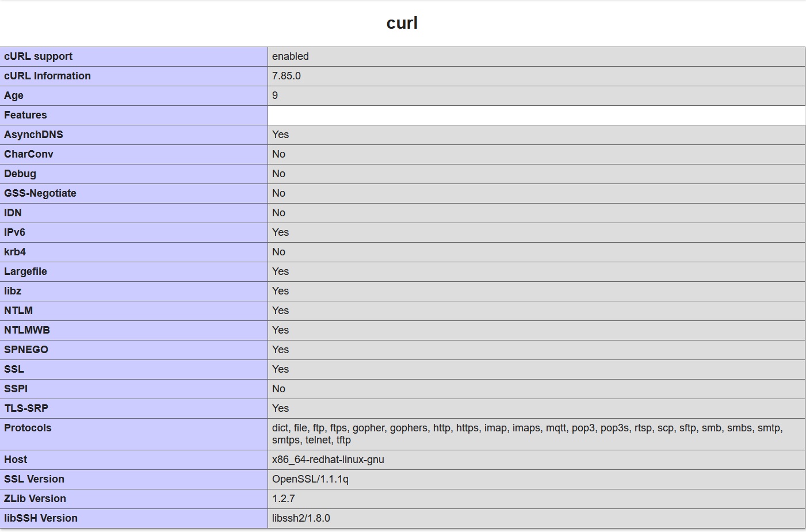Viewport: 806px width, 532px height.
Task: Click the 'Yes' value beside Largefile
Action: point(280,271)
